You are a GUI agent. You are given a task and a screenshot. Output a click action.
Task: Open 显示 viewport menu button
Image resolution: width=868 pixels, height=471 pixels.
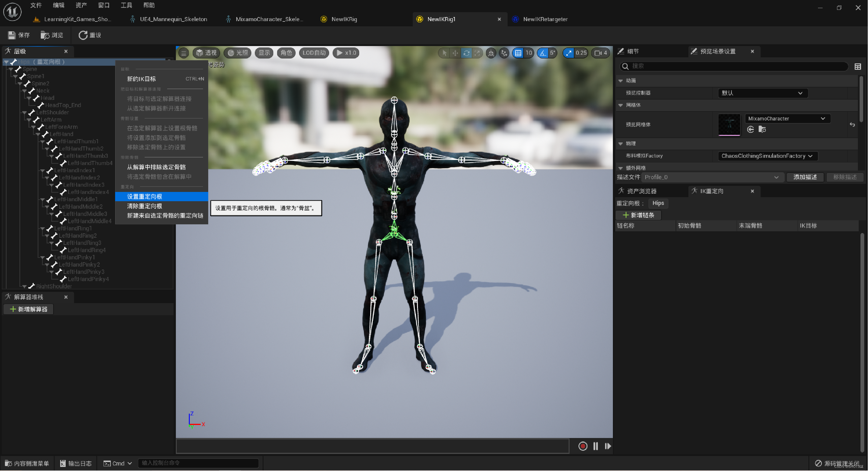pyautogui.click(x=264, y=53)
